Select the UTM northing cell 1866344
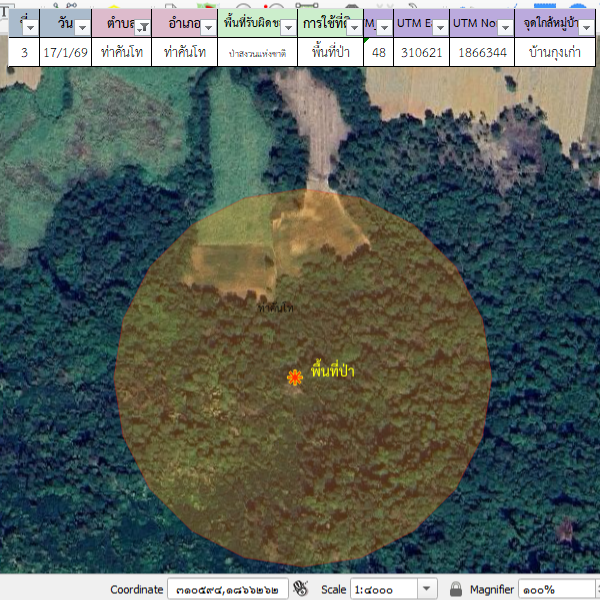Screen dimensions: 600x600 [481, 52]
